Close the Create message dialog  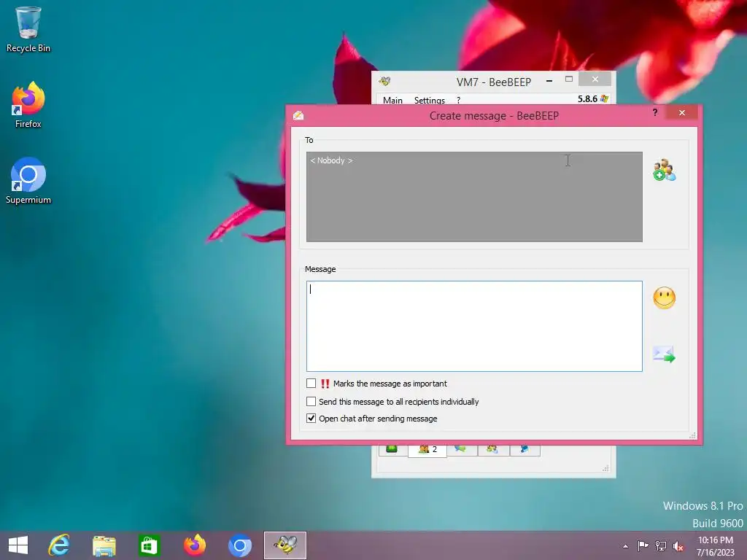682,112
